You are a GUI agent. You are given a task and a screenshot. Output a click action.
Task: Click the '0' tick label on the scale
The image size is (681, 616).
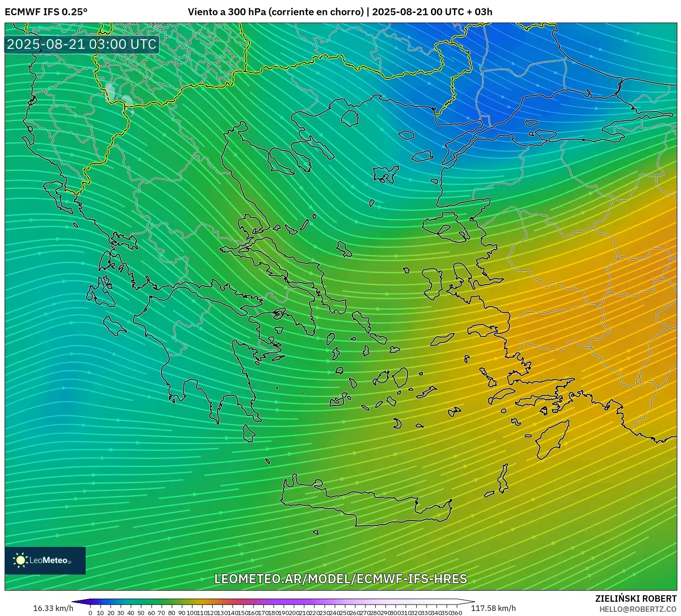pyautogui.click(x=90, y=613)
